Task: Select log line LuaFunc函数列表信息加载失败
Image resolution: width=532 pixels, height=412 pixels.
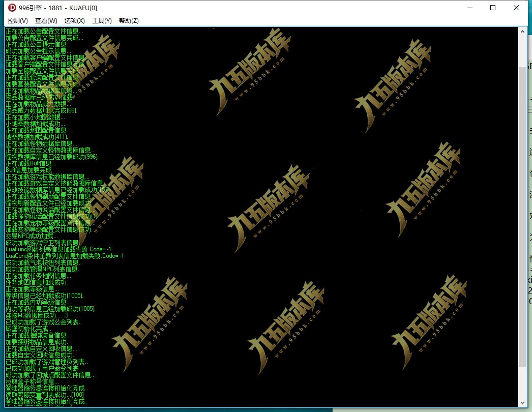Action: tap(58, 249)
